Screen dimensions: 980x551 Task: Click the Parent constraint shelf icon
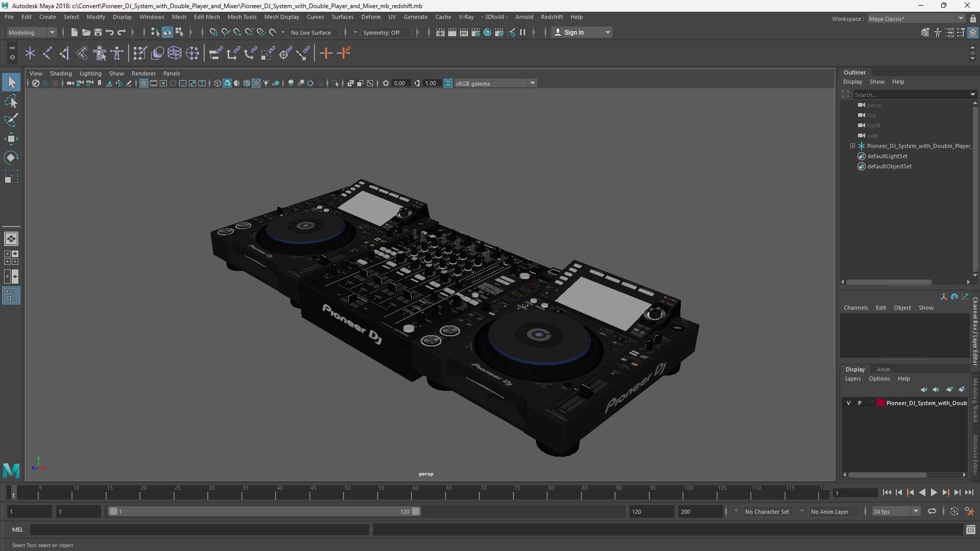[x=215, y=53]
